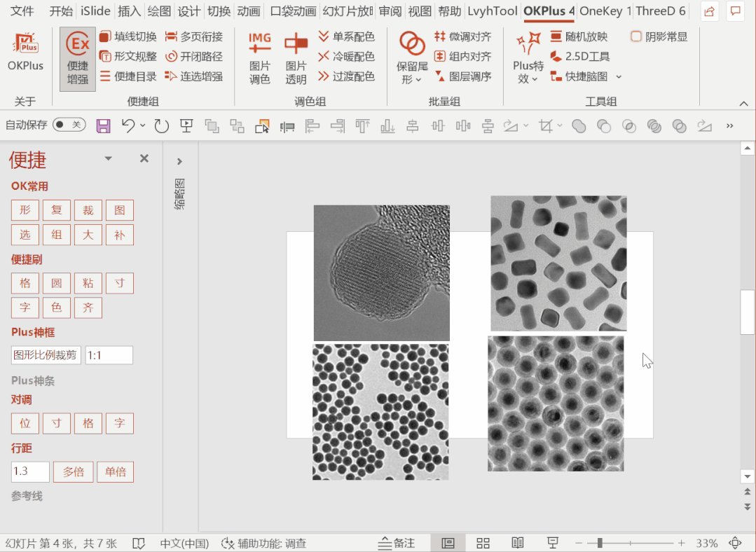Click the 图形比例裁剪 field
756x552 pixels.
pos(46,355)
